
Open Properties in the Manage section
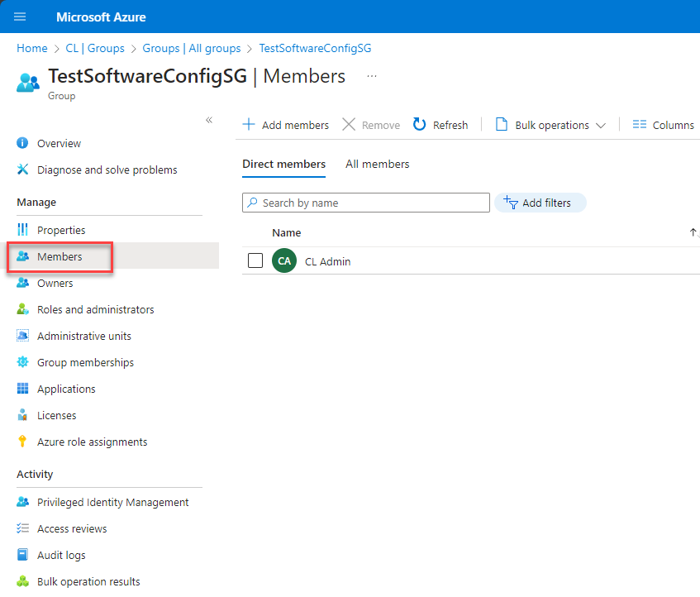[61, 230]
